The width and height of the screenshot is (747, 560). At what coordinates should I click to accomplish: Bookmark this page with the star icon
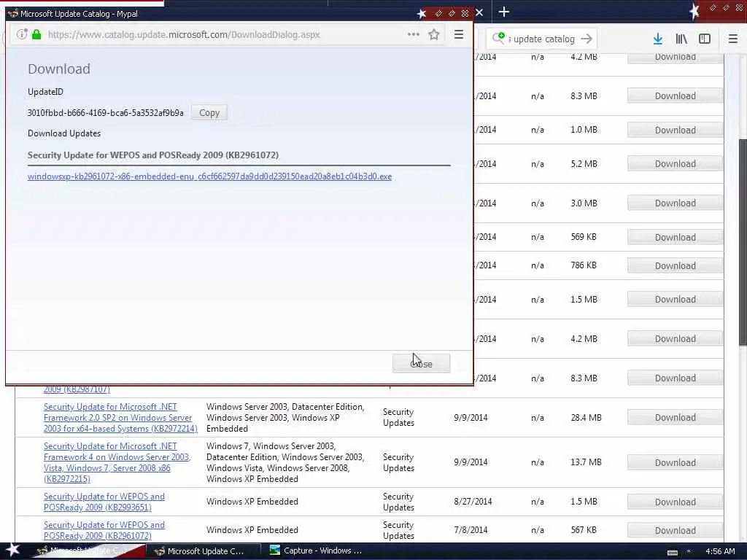433,34
